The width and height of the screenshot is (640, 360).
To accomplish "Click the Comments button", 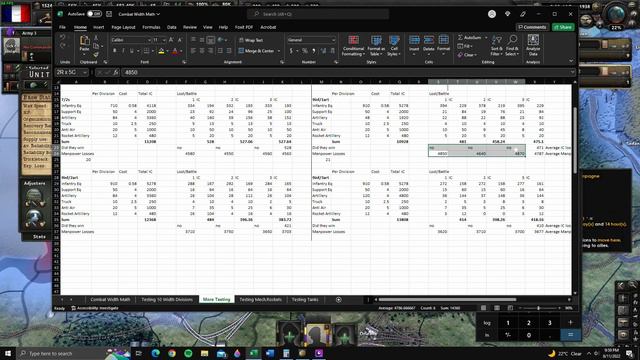I will pyautogui.click(x=532, y=27).
